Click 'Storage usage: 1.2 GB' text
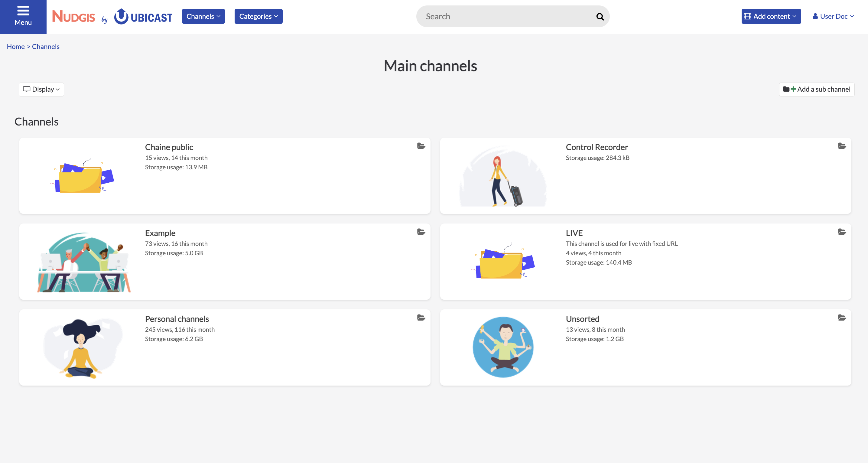 [x=595, y=339]
